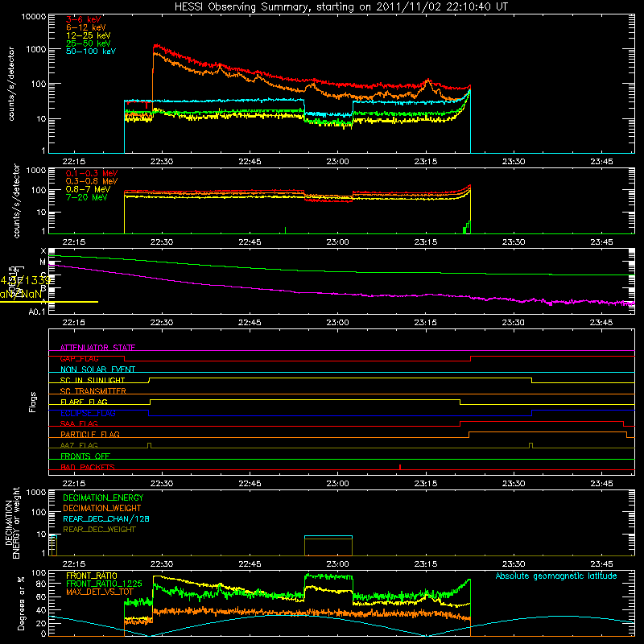Select the Absolute geomagnetic latitude label
The height and width of the screenshot is (644, 644).
[556, 576]
